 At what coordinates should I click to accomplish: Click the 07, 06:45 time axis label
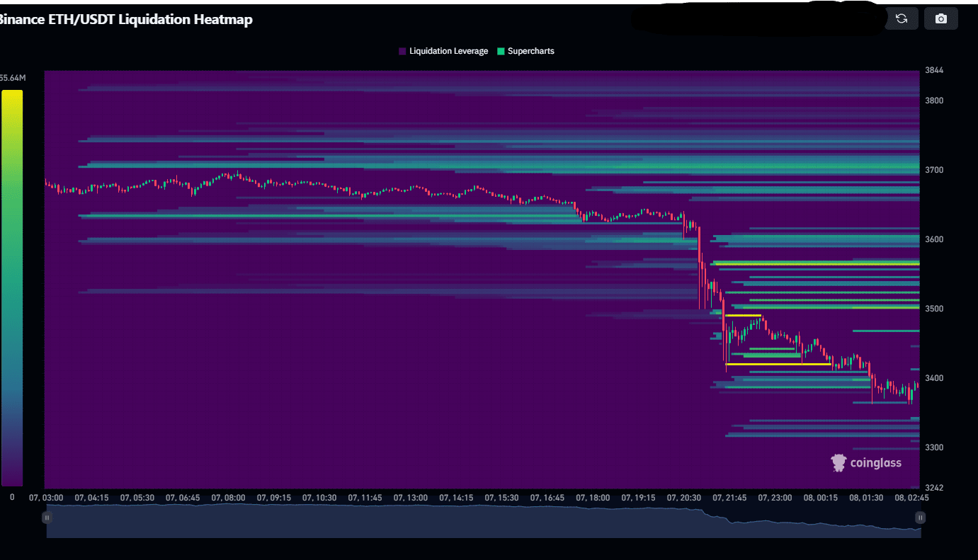click(x=183, y=498)
